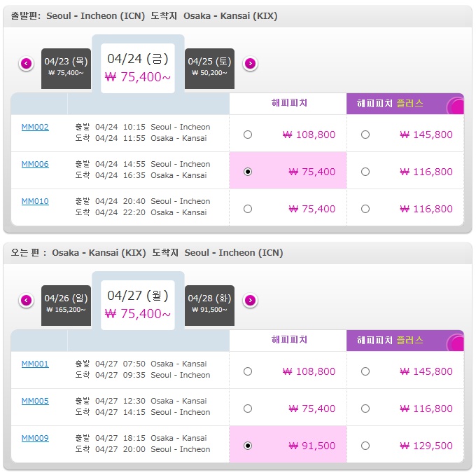The height and width of the screenshot is (473, 476).
Task: Open MM001 flight details link
Action: [x=35, y=364]
